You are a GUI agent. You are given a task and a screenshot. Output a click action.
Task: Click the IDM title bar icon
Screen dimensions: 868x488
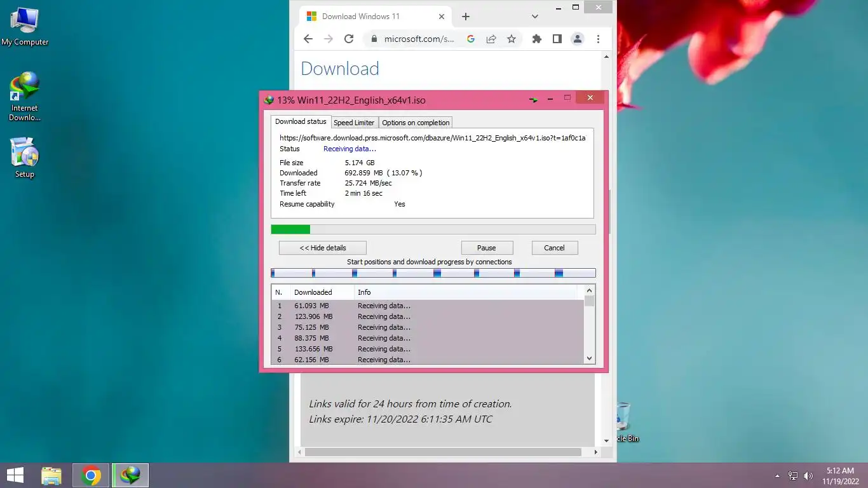269,100
